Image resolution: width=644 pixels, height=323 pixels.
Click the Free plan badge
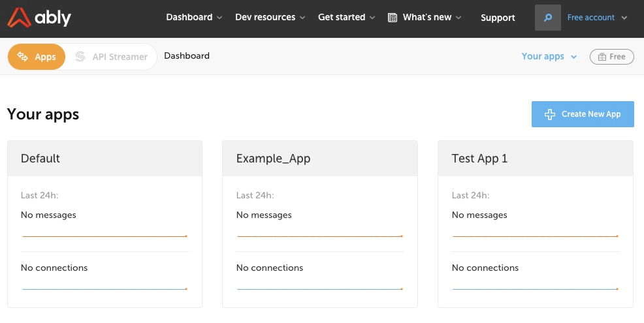tap(611, 57)
